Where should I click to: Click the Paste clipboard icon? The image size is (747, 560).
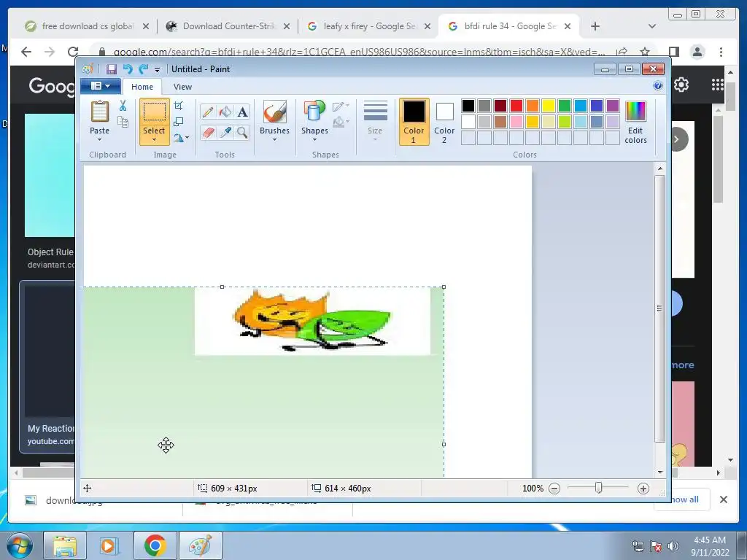(99, 112)
